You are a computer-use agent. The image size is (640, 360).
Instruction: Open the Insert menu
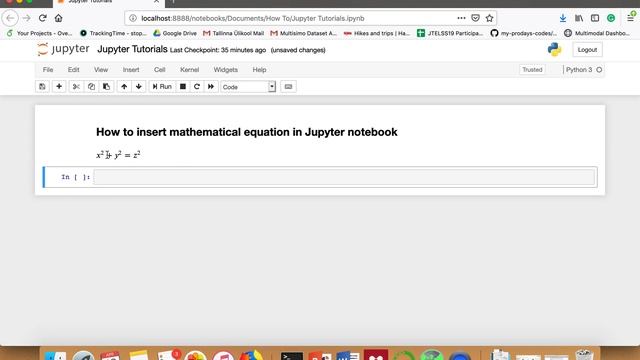(x=131, y=70)
